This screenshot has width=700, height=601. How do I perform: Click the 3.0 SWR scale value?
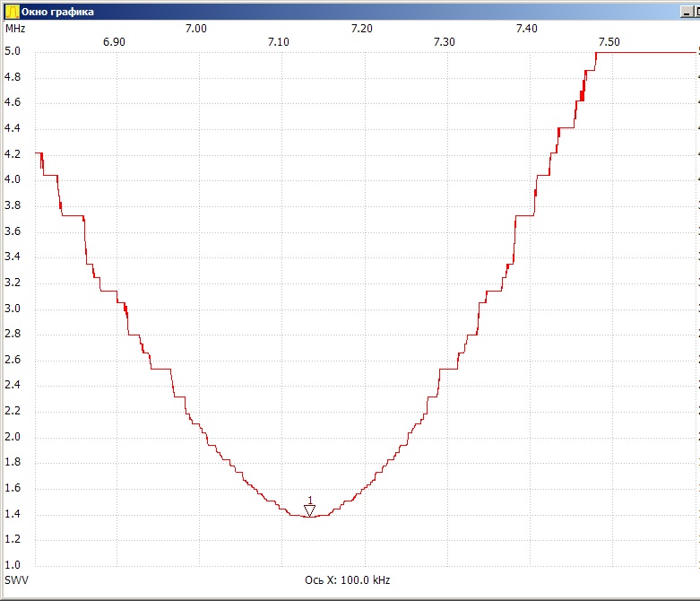pyautogui.click(x=13, y=309)
